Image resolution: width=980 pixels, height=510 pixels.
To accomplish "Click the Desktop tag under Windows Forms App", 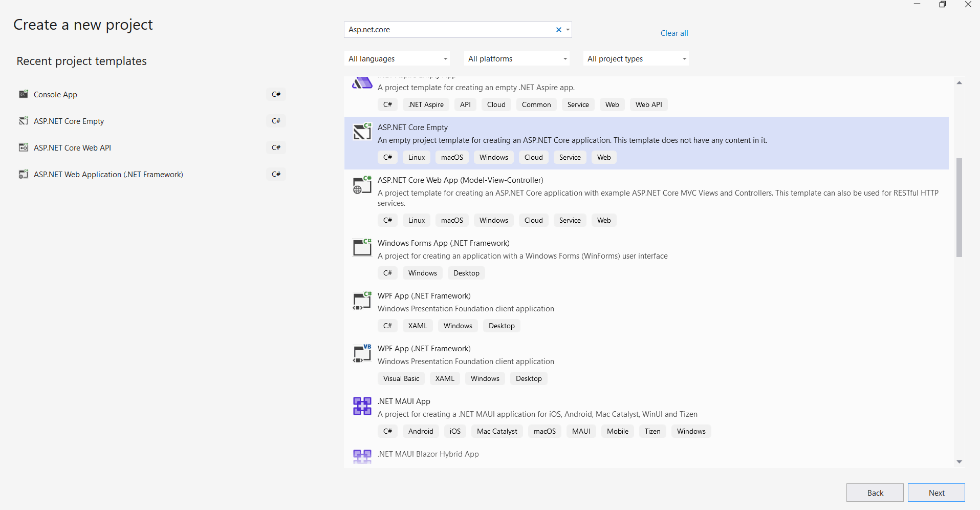I will (x=466, y=273).
